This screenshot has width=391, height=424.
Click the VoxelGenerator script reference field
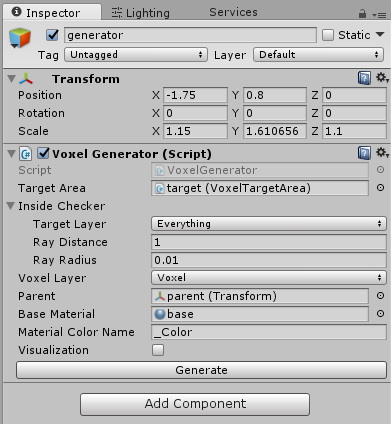pos(260,170)
